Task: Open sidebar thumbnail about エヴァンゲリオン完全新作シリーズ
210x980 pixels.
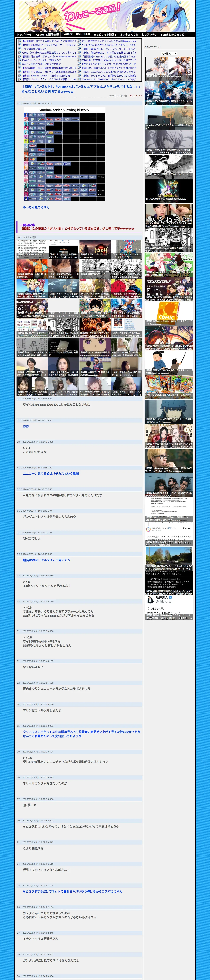Action: [x=168, y=142]
